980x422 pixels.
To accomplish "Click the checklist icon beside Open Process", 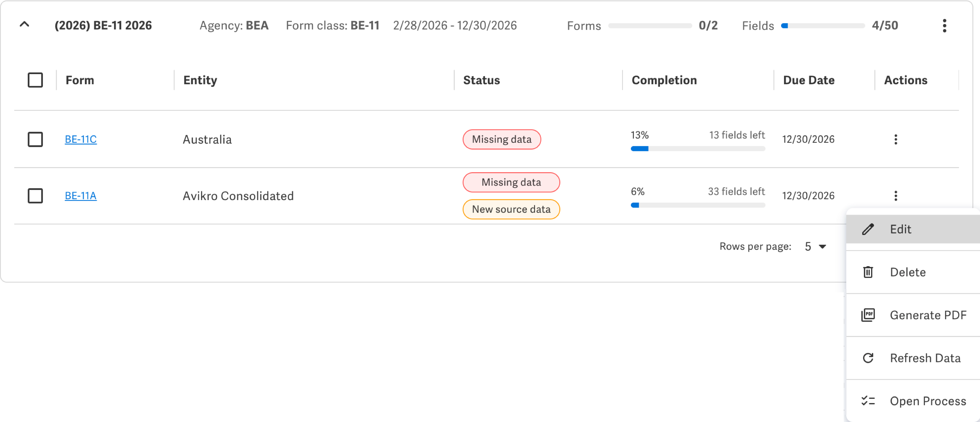I will tap(868, 401).
